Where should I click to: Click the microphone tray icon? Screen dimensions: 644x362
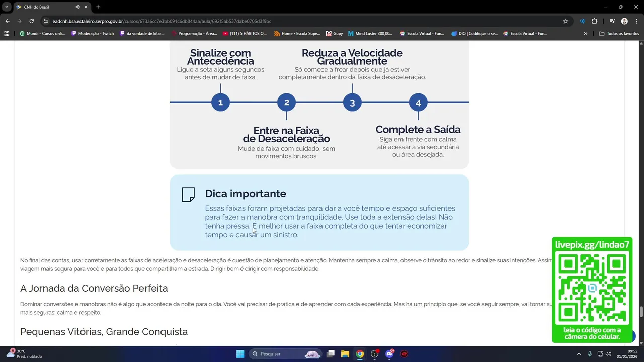pyautogui.click(x=590, y=354)
